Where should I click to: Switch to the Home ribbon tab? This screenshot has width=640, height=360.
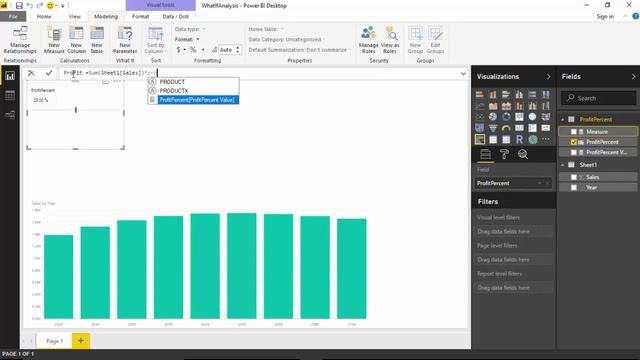(x=44, y=16)
